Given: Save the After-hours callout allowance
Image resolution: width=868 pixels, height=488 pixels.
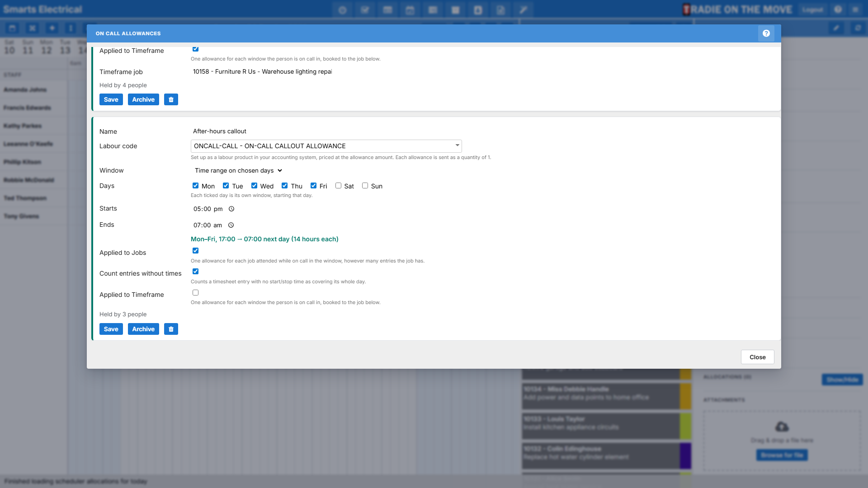Looking at the screenshot, I should [111, 329].
